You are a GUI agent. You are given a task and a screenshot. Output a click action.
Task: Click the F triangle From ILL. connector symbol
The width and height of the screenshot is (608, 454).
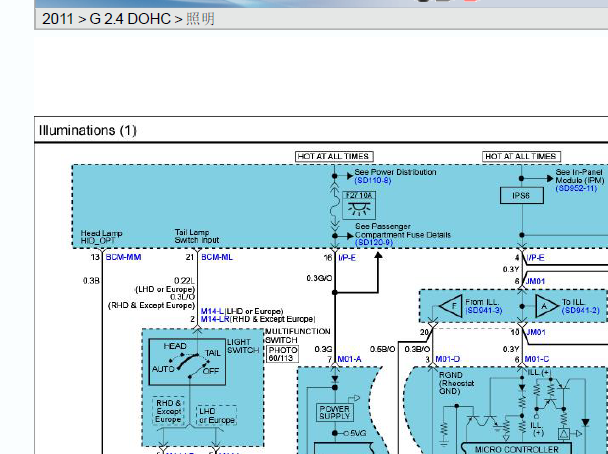(451, 306)
